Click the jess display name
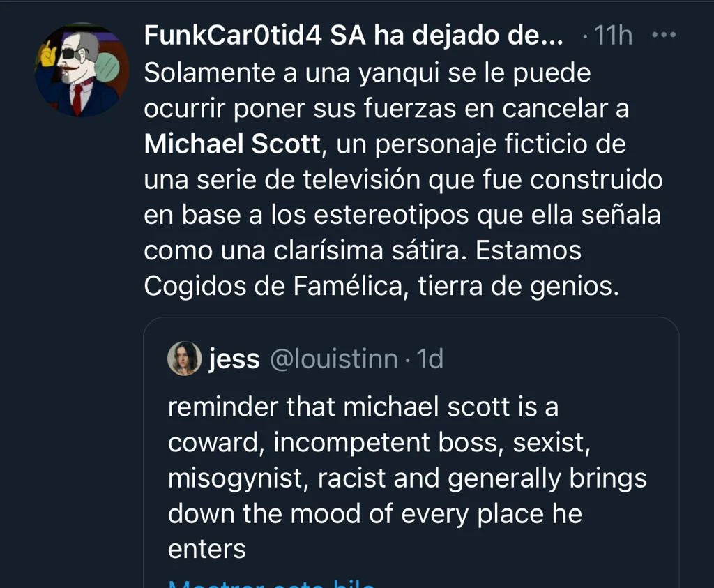Image resolution: width=714 pixels, height=588 pixels. [234, 359]
